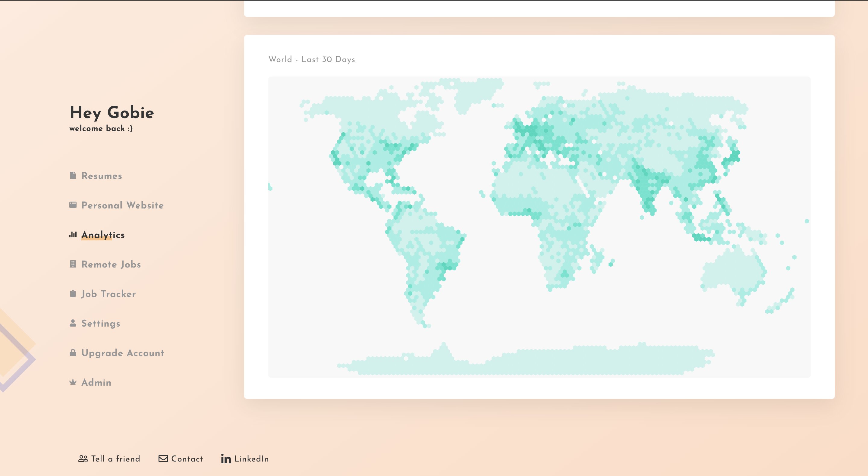Go to Personal Website section

tap(123, 205)
